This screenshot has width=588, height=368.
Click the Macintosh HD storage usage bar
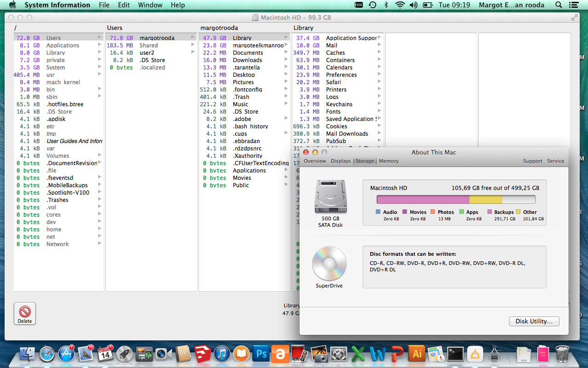click(x=456, y=199)
